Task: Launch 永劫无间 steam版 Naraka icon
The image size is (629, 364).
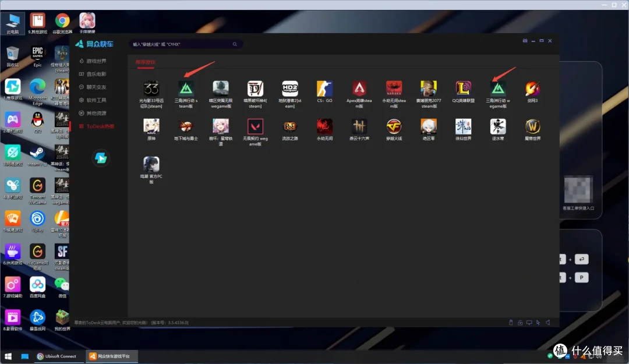Action: [394, 89]
